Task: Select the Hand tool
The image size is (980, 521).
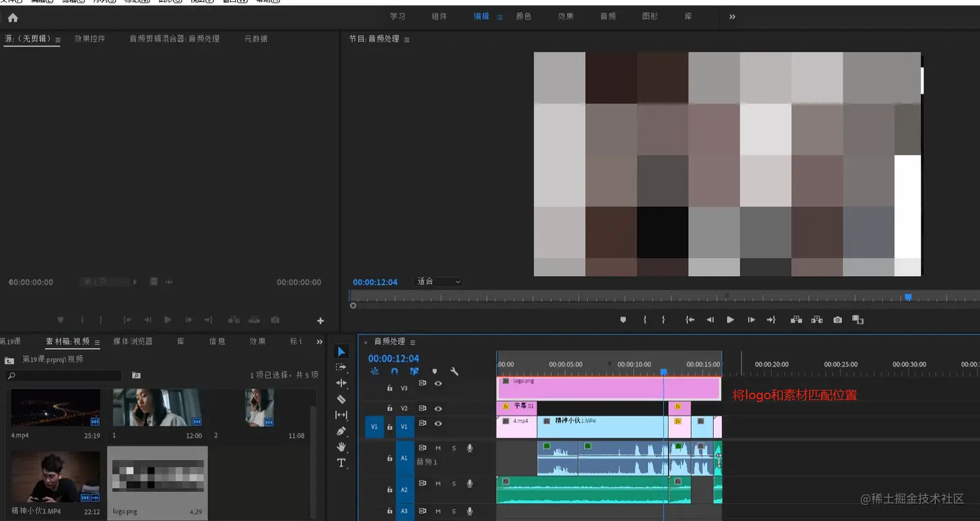Action: [341, 447]
